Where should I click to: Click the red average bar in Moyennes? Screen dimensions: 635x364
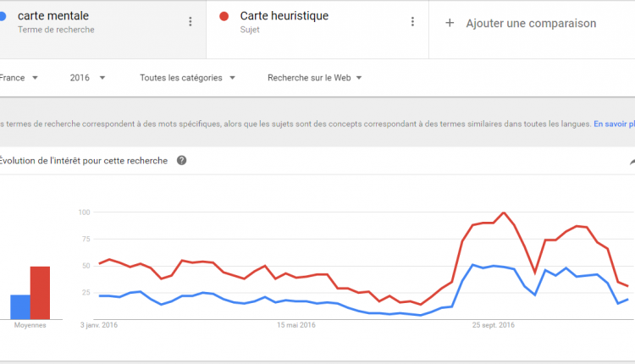(40, 292)
